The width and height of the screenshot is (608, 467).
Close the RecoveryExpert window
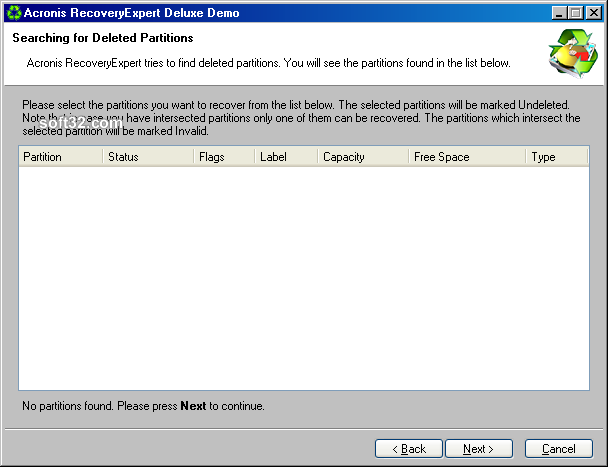pos(594,13)
